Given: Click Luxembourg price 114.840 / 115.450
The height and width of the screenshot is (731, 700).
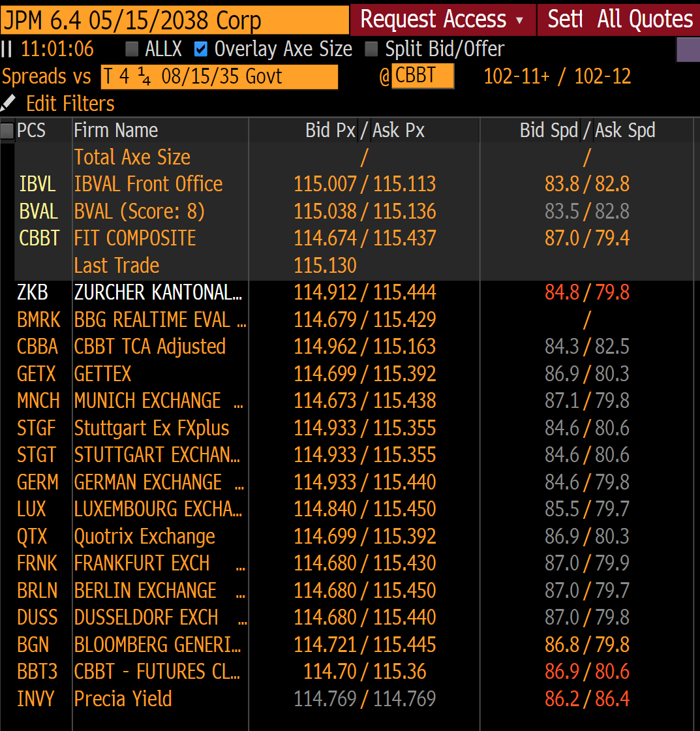Looking at the screenshot, I should 365,508.
